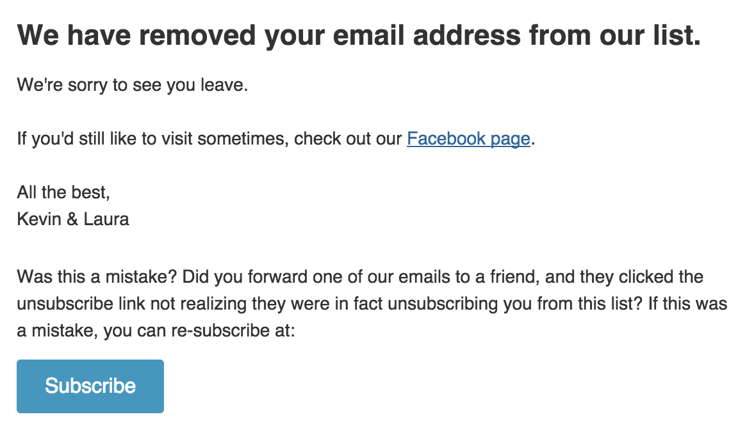747x435 pixels.
Task: Click the ampersand between Kevin and Laura
Action: pos(72,219)
